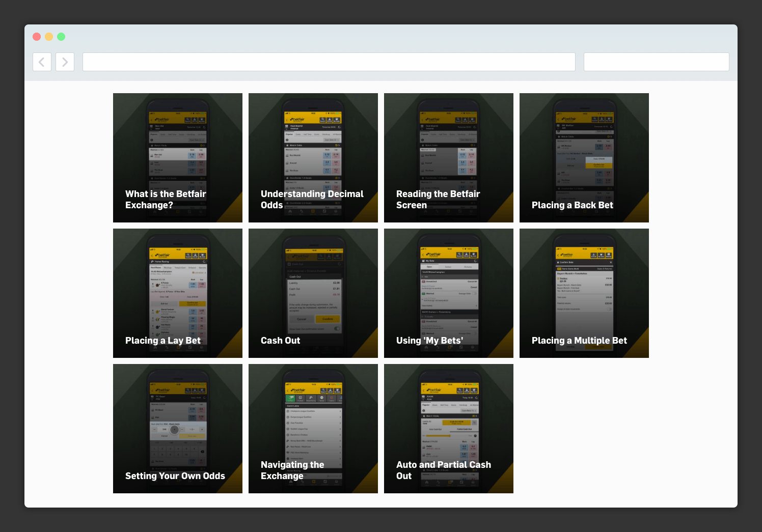Open 'Understanding Decimal Odds' tile
The height and width of the screenshot is (532, 762).
[313, 158]
